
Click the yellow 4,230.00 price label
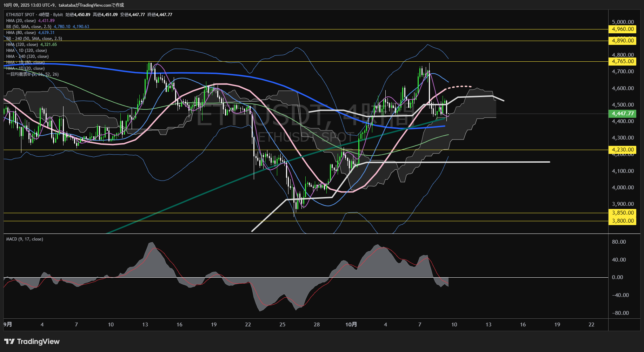(x=623, y=150)
